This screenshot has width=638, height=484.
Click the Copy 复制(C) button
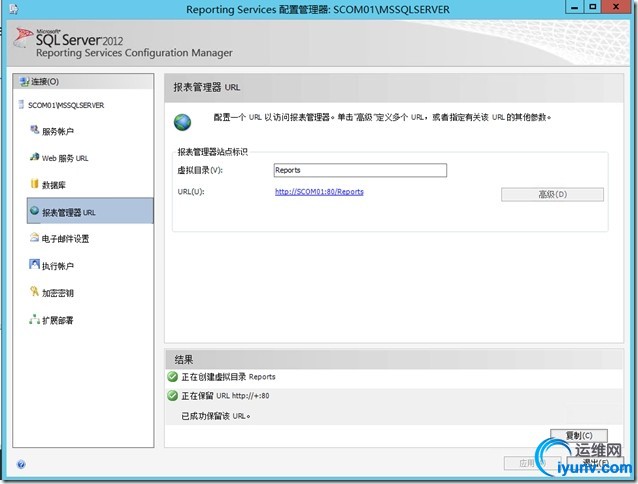(x=579, y=435)
